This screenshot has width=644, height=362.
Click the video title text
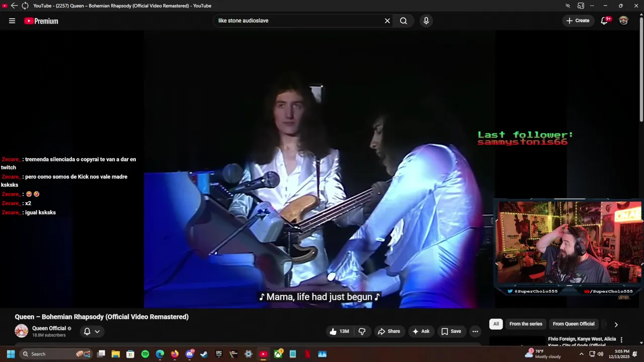pyautogui.click(x=102, y=317)
